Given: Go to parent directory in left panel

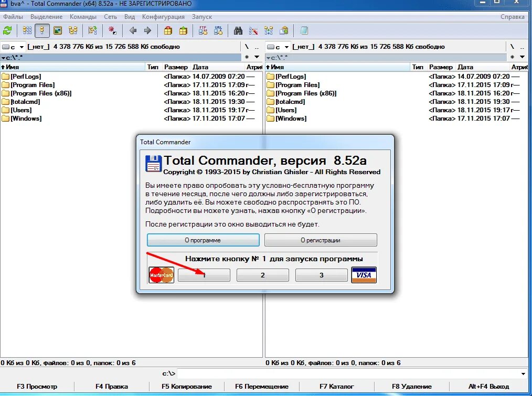Looking at the screenshot, I should [x=257, y=47].
